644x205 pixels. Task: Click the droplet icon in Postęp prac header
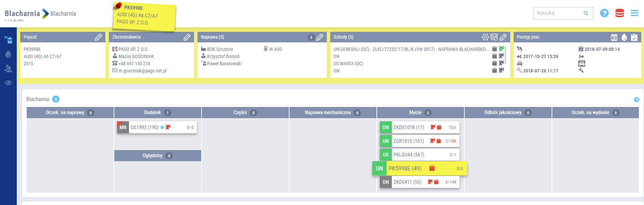tap(624, 37)
